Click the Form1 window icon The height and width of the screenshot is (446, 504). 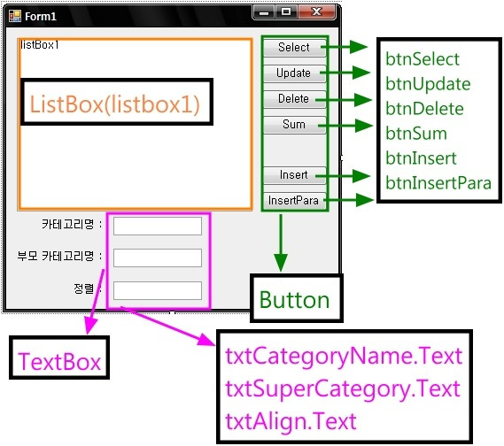click(x=15, y=16)
